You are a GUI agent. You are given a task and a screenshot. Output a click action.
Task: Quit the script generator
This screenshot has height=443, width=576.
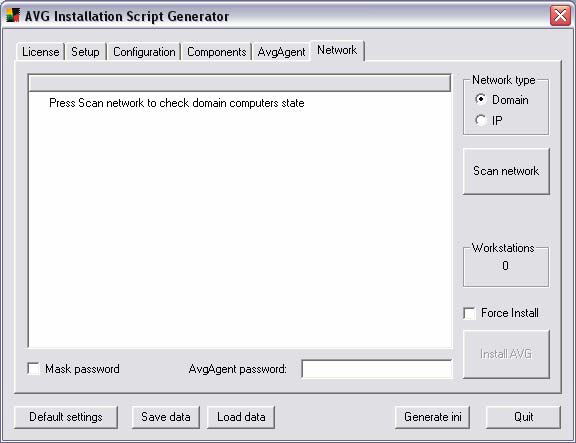click(x=523, y=417)
